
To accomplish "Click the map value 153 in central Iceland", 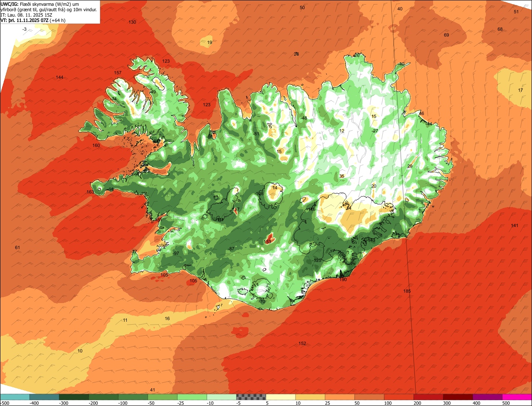I will [267, 242].
